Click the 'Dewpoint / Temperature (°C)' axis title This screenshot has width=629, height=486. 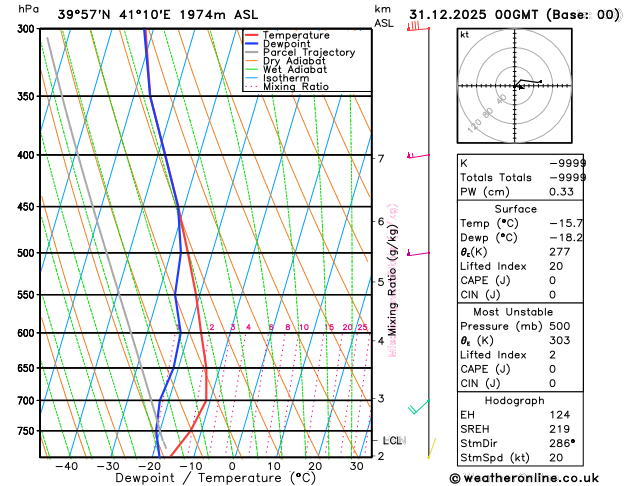(215, 478)
